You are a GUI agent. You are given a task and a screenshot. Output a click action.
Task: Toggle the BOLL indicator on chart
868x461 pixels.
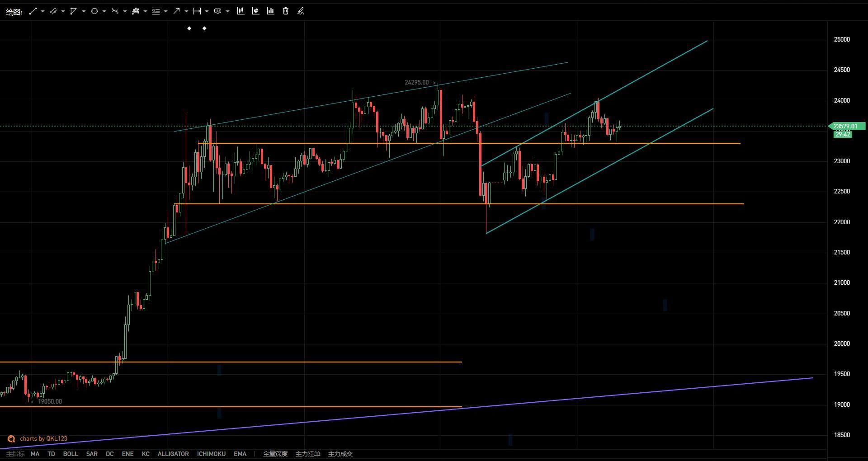click(70, 454)
